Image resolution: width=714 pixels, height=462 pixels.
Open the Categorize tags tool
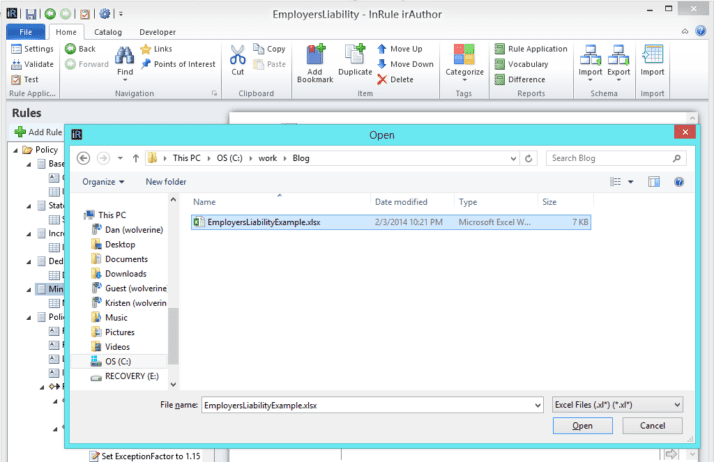464,56
